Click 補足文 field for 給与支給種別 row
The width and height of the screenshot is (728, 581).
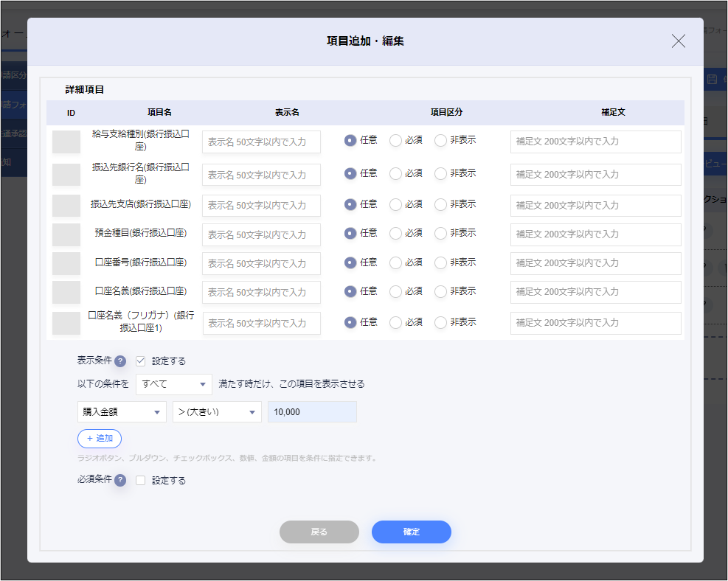click(x=596, y=142)
